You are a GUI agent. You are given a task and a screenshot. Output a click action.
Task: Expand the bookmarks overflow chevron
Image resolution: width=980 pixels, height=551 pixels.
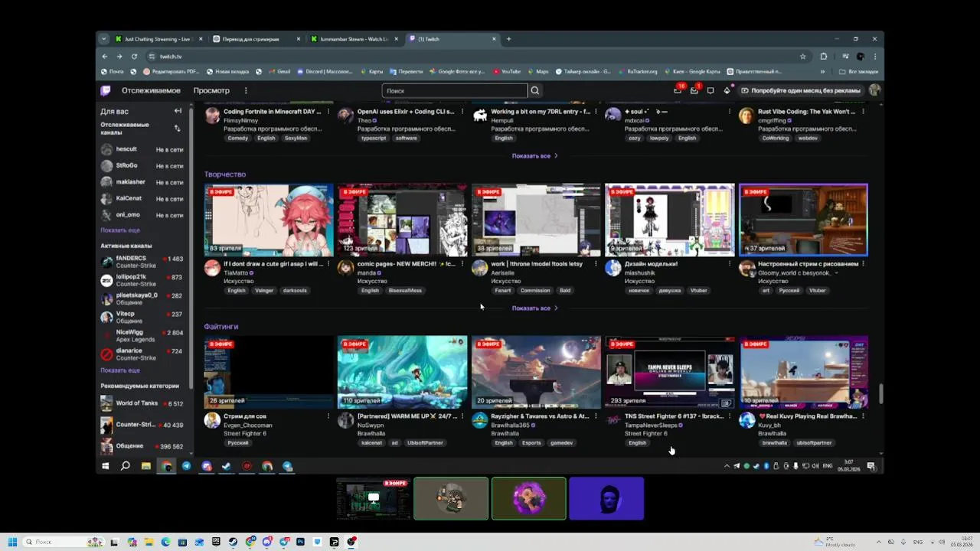tap(822, 72)
